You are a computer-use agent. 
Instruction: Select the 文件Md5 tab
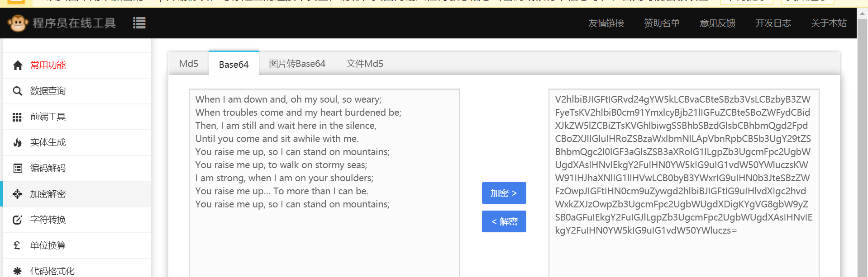(x=365, y=64)
